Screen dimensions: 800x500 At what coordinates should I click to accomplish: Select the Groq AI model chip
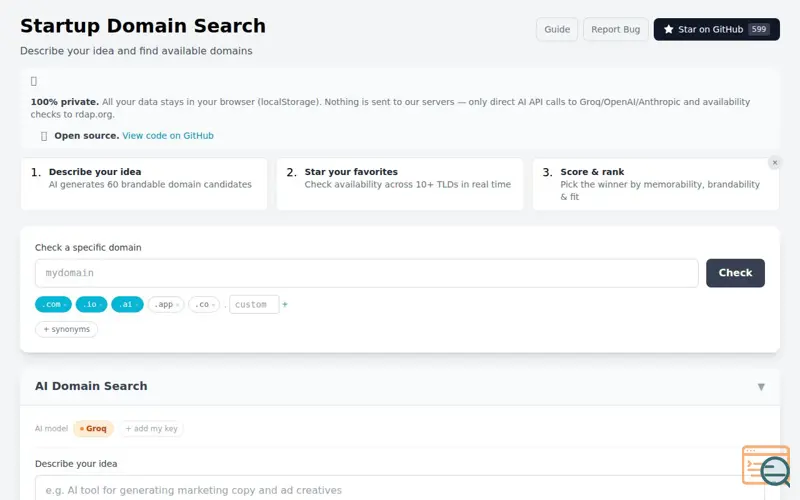93,429
